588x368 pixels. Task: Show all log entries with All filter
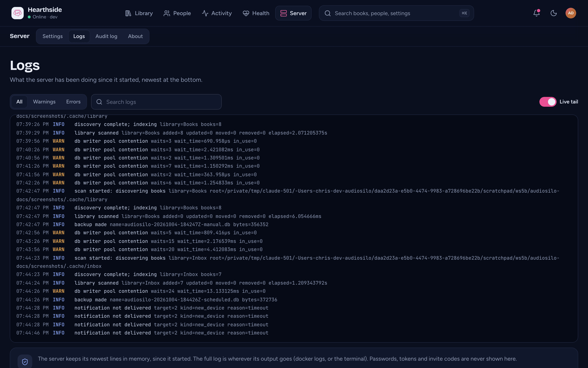(x=19, y=102)
